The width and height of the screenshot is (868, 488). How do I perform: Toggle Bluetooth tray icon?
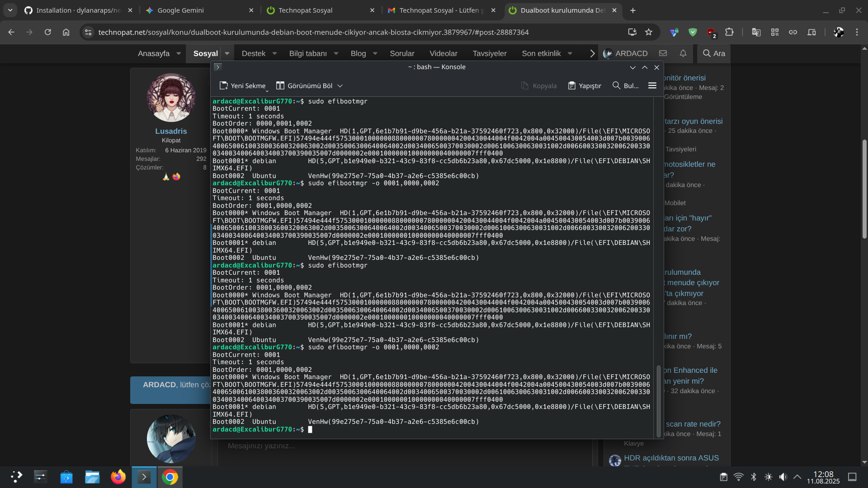[x=753, y=477]
